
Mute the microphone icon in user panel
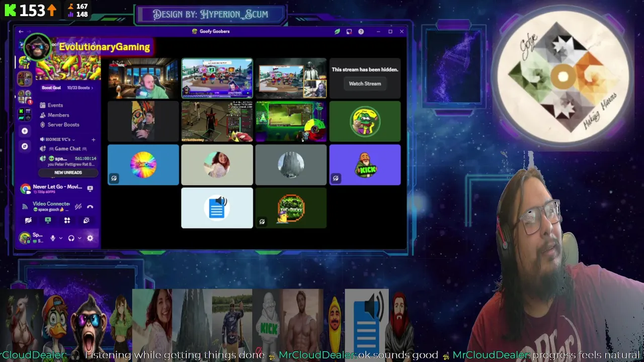pyautogui.click(x=52, y=238)
